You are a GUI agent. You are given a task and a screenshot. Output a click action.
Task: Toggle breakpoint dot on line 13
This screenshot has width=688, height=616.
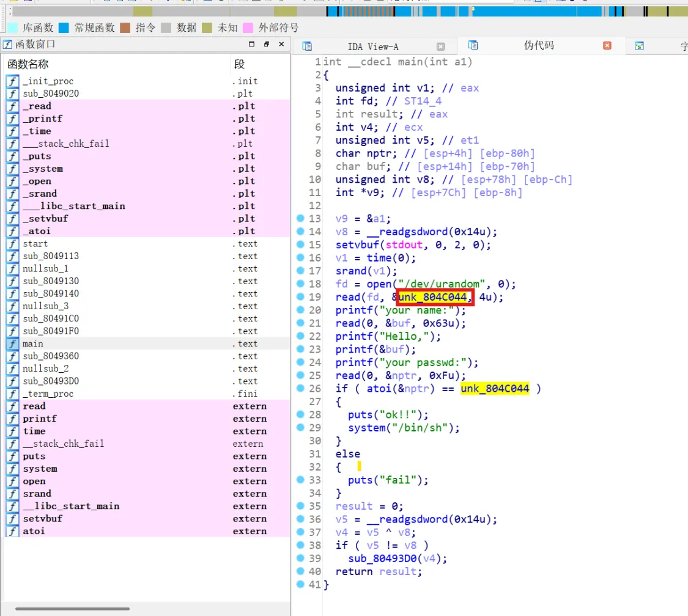[300, 218]
